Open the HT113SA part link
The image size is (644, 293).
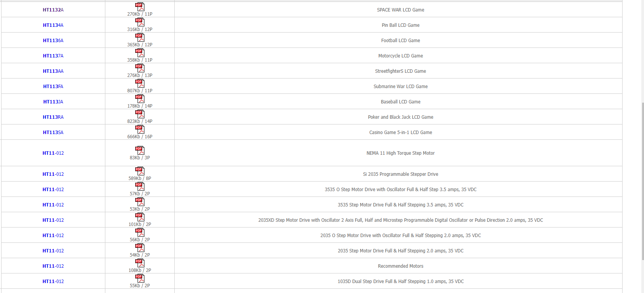(x=53, y=133)
